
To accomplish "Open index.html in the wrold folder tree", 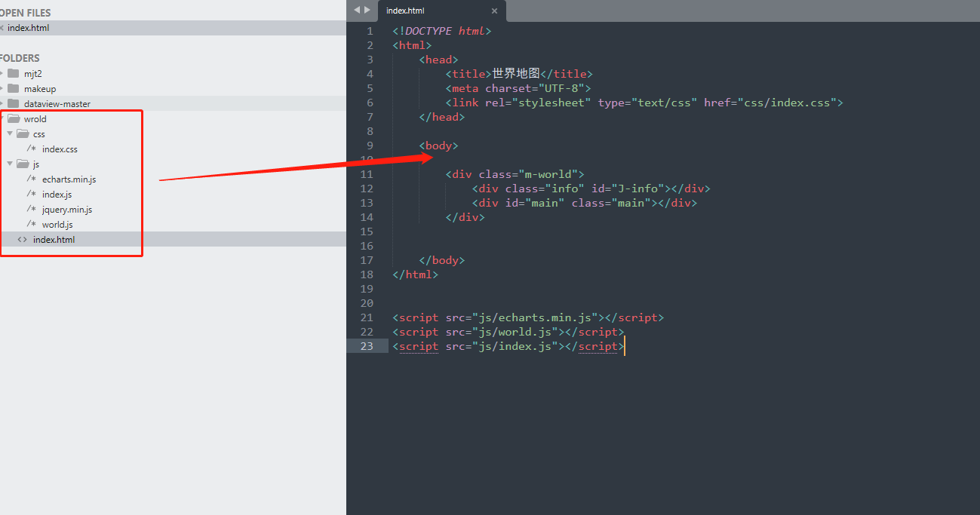I will click(54, 240).
